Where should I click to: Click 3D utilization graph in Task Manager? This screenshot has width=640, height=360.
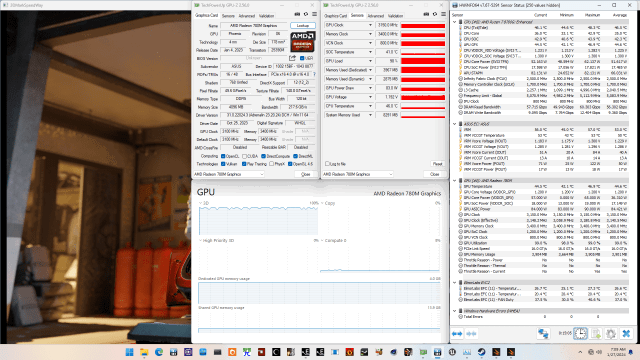click(258, 220)
